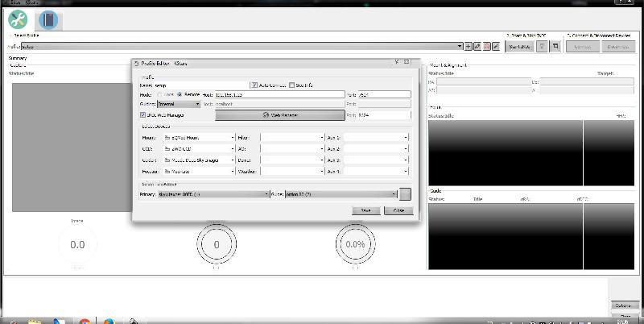Open Firefox from the taskbar
The image size is (644, 324).
109,321
